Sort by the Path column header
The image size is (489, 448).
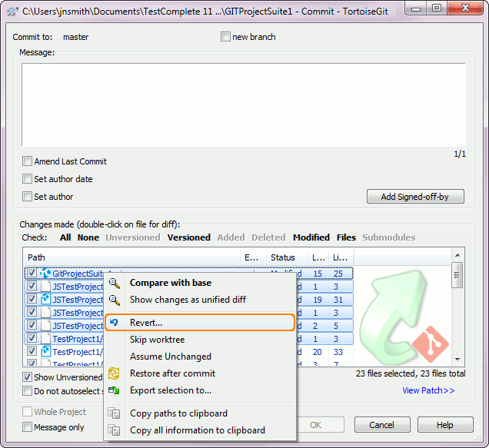coord(132,257)
